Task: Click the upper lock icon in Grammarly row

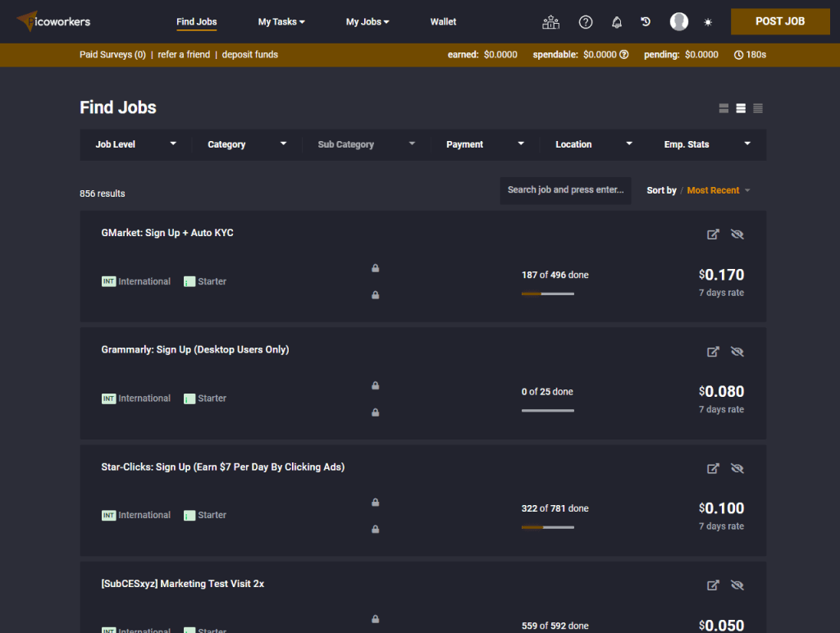Action: 376,385
